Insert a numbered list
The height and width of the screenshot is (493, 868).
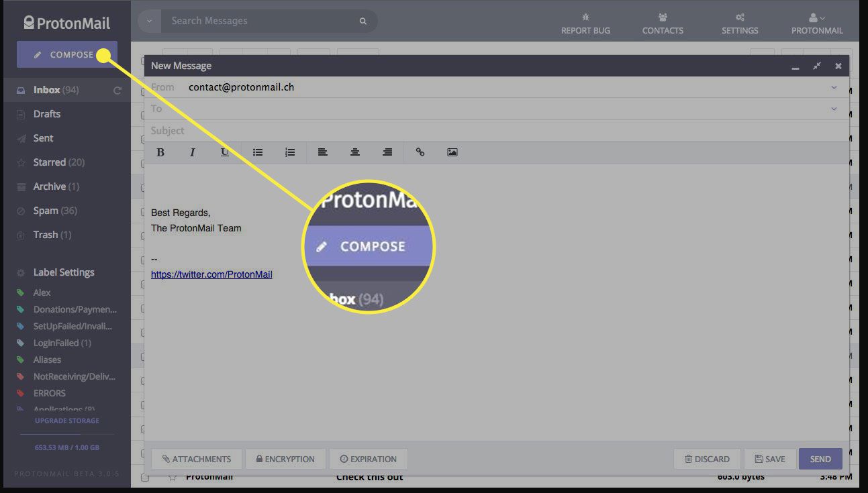pyautogui.click(x=290, y=152)
